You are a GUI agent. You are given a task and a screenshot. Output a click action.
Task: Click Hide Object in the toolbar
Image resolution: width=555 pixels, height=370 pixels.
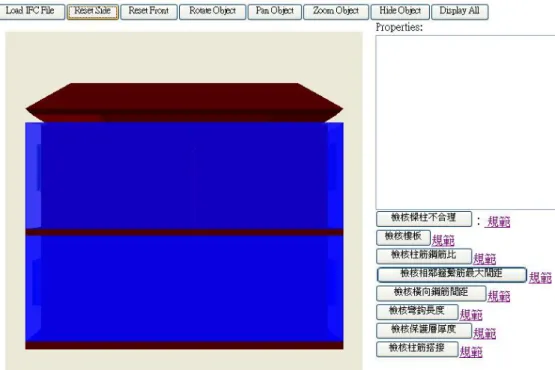tap(400, 11)
